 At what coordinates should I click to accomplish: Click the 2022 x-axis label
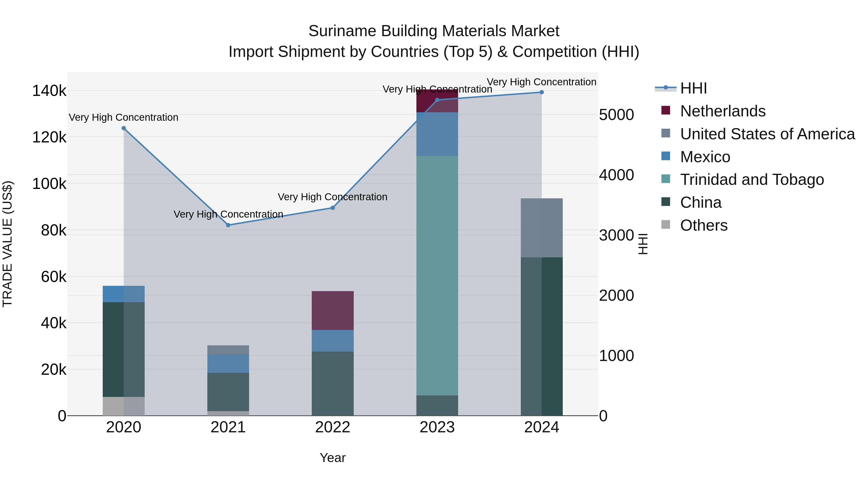pos(332,427)
